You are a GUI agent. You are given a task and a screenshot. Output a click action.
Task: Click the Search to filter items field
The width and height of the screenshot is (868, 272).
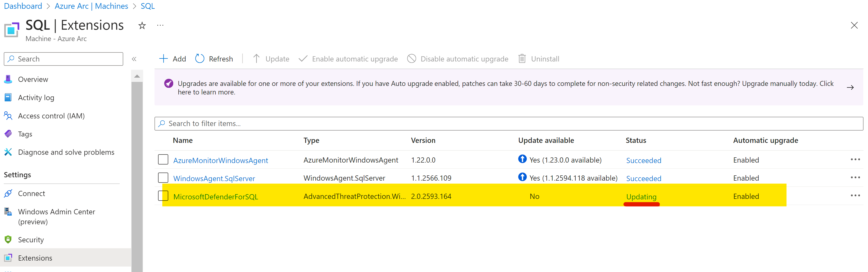tap(509, 123)
